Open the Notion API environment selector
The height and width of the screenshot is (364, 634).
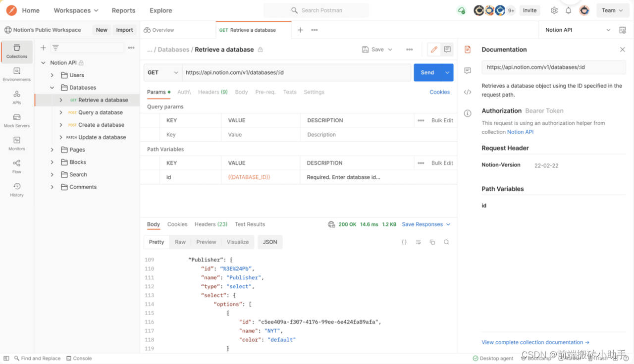click(578, 30)
